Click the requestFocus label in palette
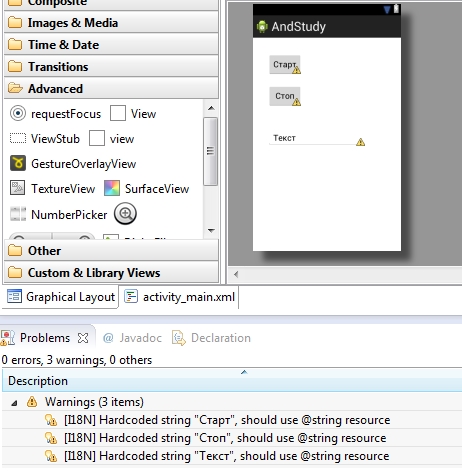This screenshot has height=472, width=462. [66, 114]
